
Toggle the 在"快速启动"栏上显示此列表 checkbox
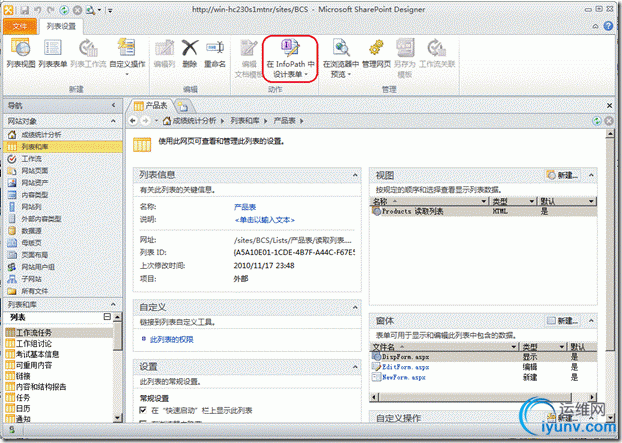click(x=143, y=410)
